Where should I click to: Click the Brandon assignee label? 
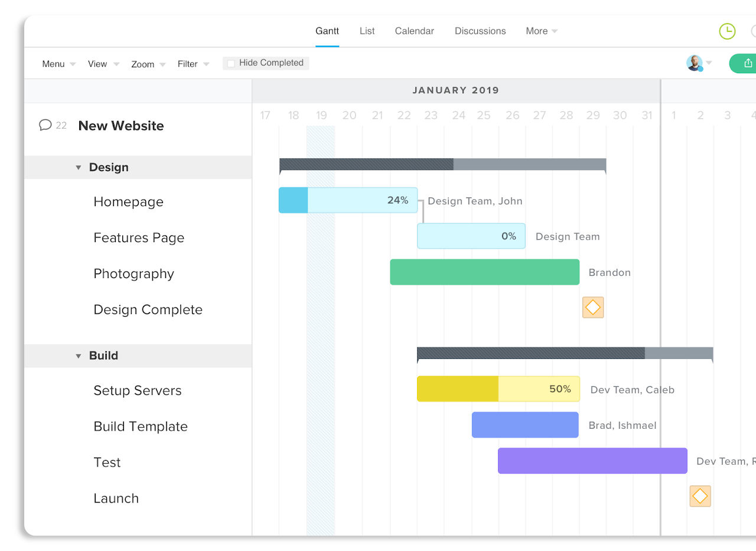click(x=610, y=273)
